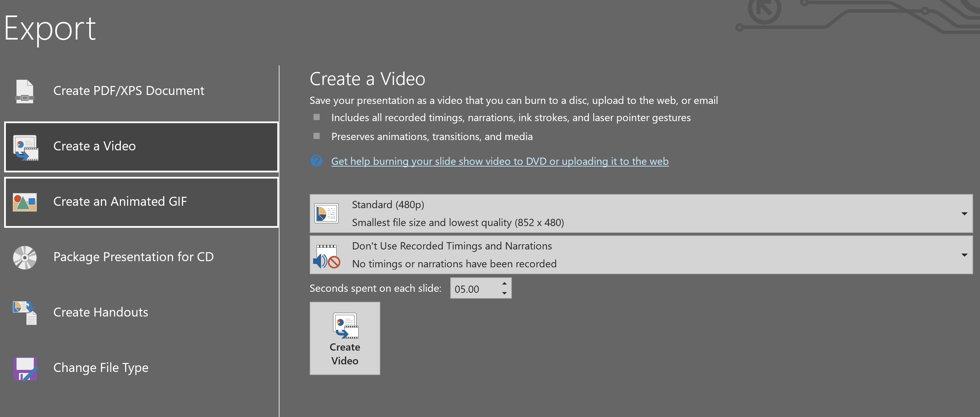Click the seconds per slide input field
This screenshot has height=417, width=980.
(x=474, y=289)
